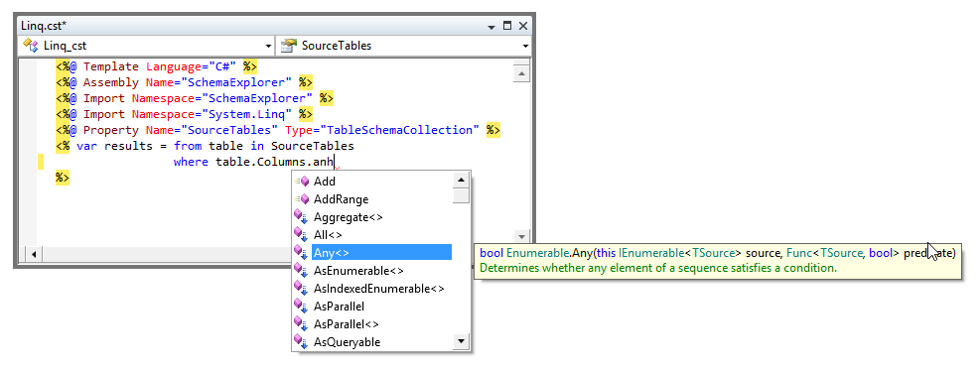Click on the Template Language directive line
Image resolution: width=980 pixels, height=372 pixels.
click(x=156, y=66)
